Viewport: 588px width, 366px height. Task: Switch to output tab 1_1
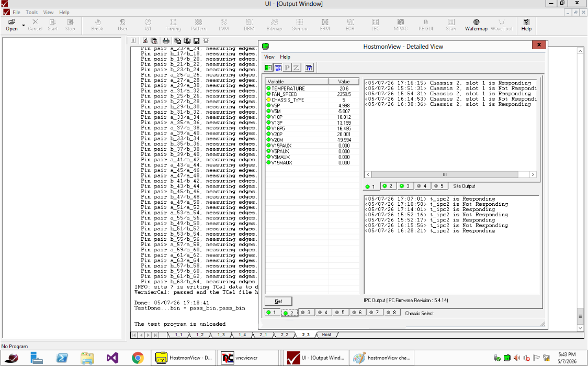pos(178,335)
